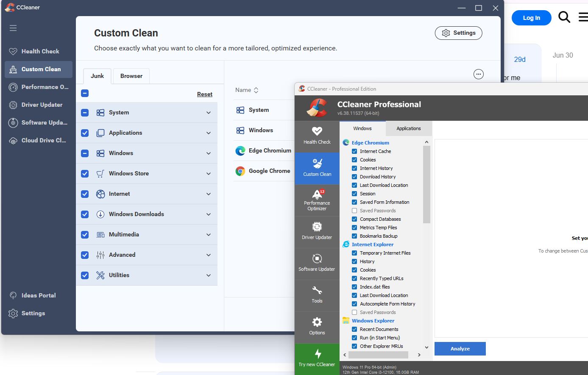This screenshot has width=588, height=375.
Task: Click the hamburger menu icon in new CCleaner
Action: (13, 28)
